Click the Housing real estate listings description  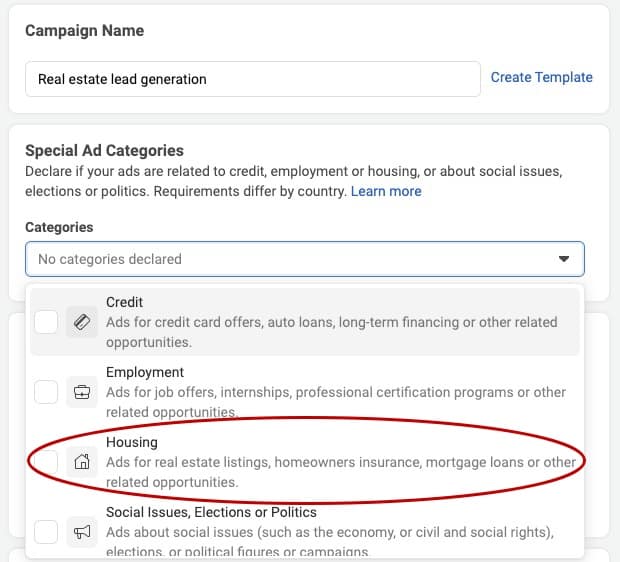[341, 472]
